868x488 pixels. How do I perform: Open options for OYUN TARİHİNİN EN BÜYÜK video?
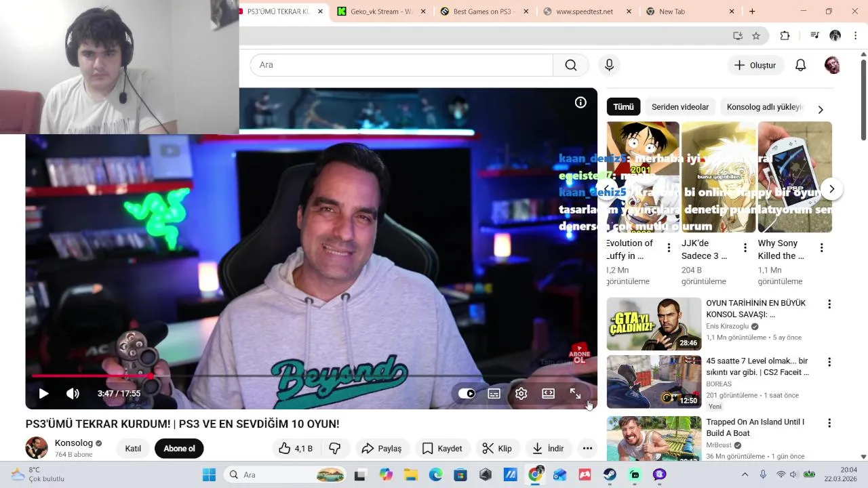coord(829,304)
